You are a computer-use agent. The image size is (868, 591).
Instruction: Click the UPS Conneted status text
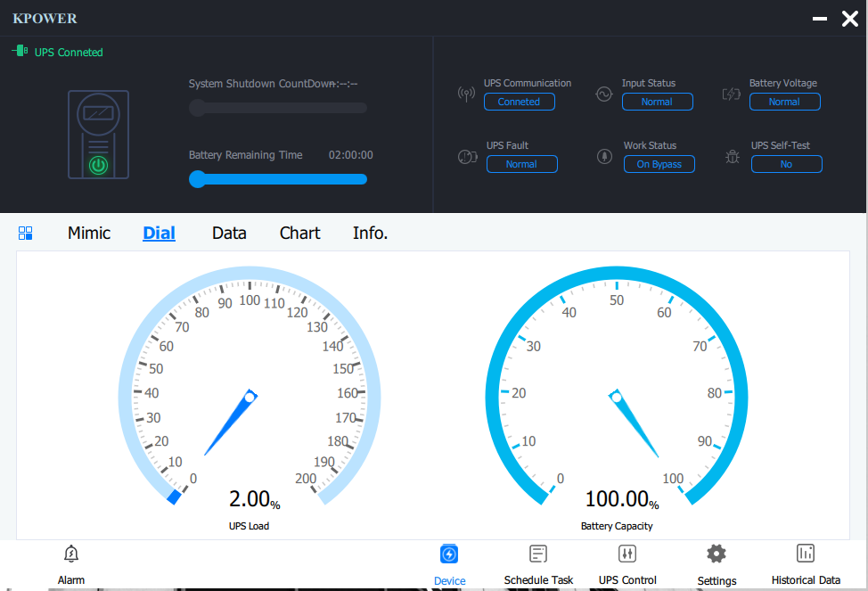click(69, 52)
